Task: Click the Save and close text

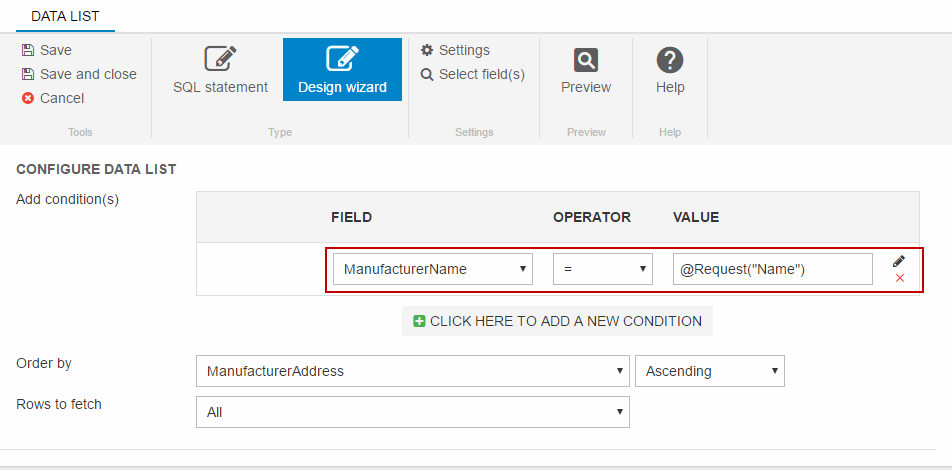Action: click(88, 74)
